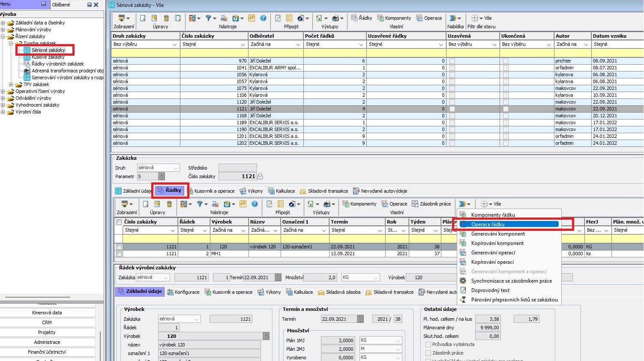
Task: Click the printer icon in top Výstupy group
Action: (x=336, y=18)
